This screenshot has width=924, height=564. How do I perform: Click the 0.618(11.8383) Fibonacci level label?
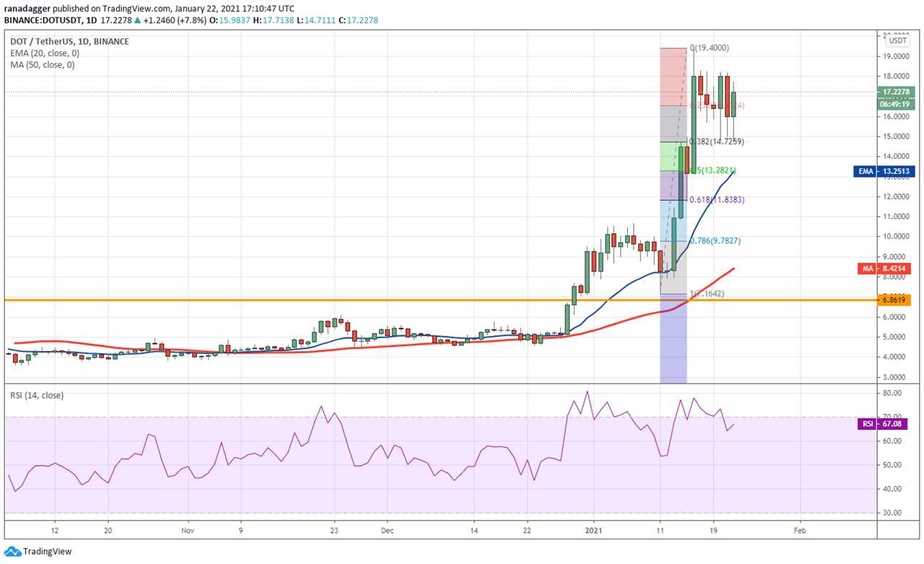click(x=716, y=200)
